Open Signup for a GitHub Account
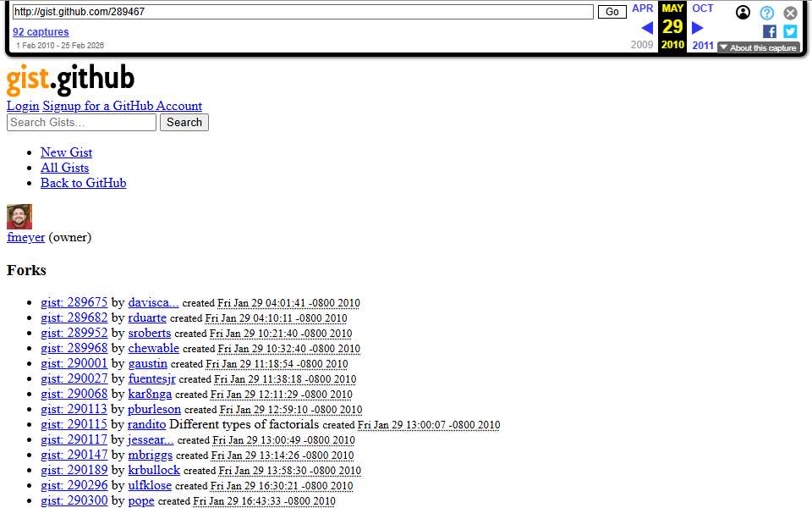 point(122,107)
